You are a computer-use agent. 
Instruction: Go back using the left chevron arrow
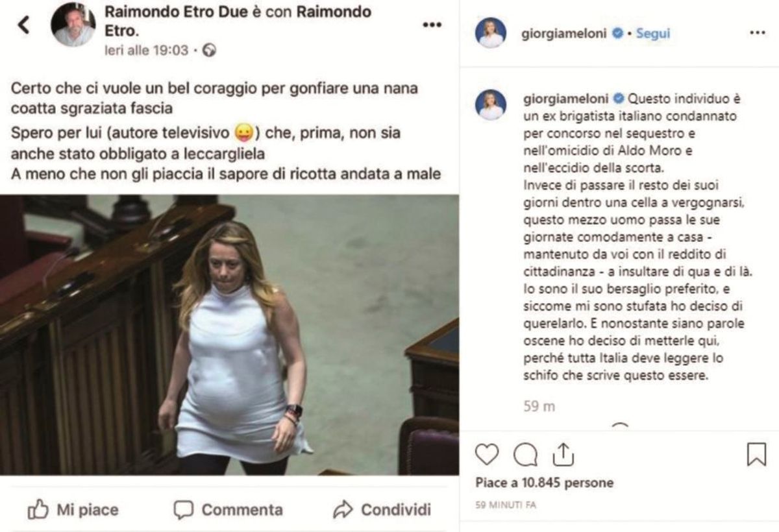point(23,25)
